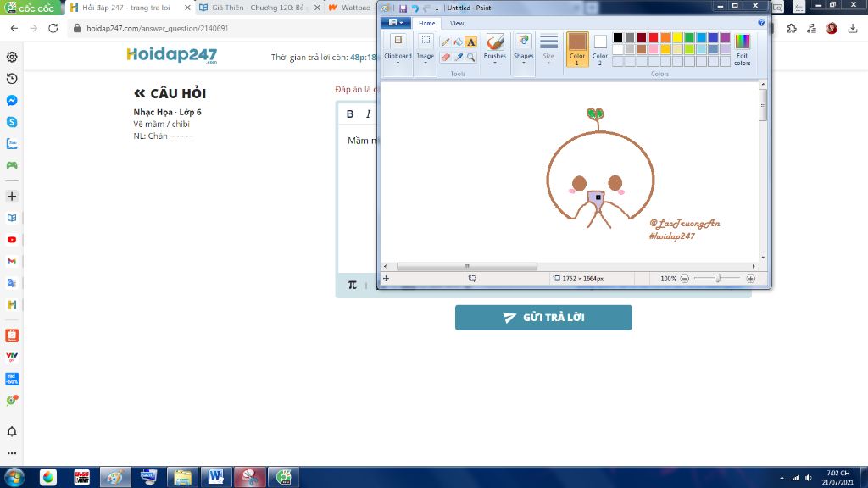
Task: Adjust the Paint zoom slider handle
Action: click(x=717, y=279)
